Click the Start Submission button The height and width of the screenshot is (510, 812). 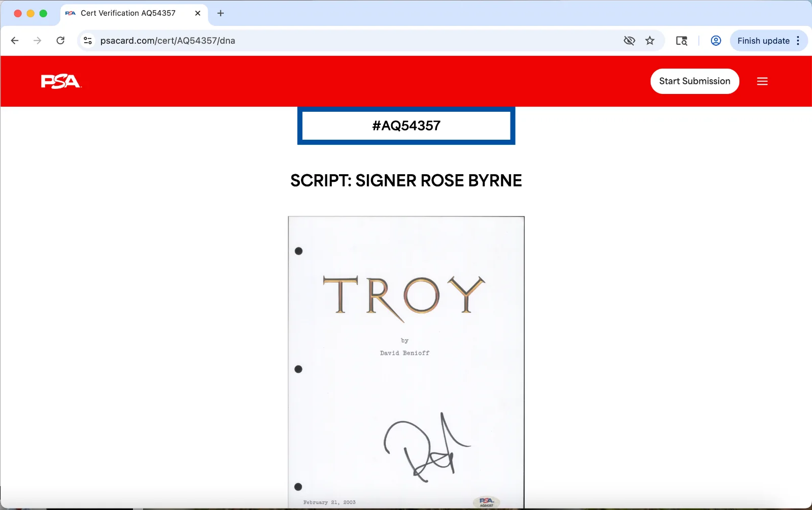[695, 81]
